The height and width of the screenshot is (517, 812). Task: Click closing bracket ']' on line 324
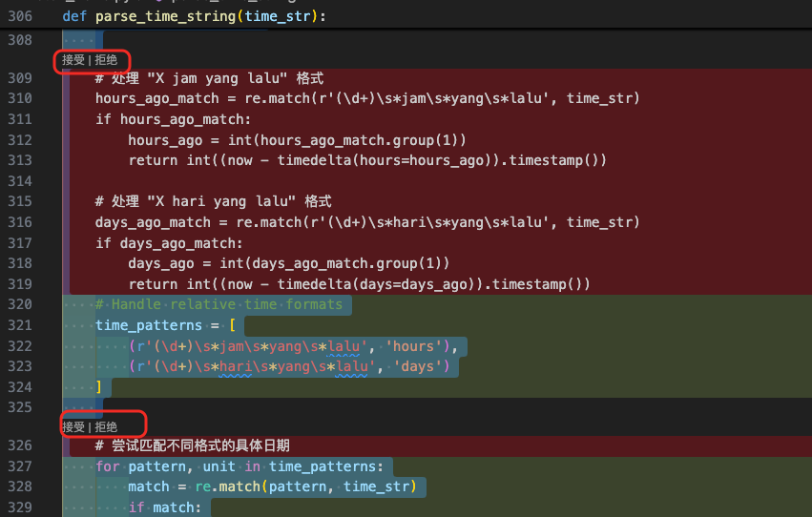tap(99, 387)
